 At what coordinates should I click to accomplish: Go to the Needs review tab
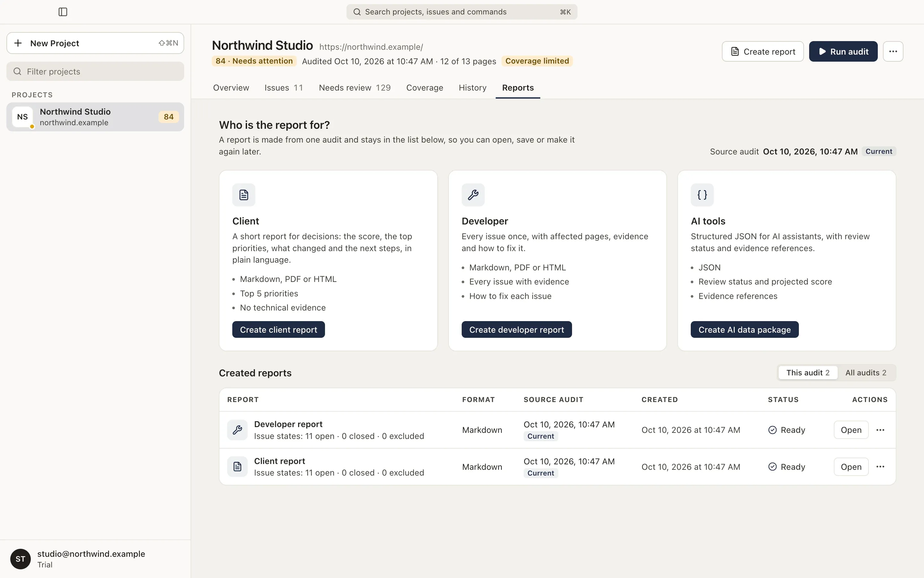[355, 88]
